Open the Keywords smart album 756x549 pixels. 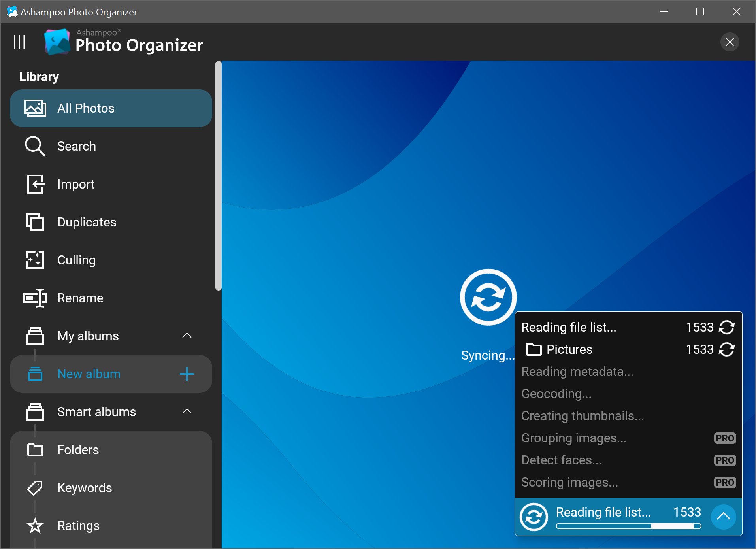111,488
